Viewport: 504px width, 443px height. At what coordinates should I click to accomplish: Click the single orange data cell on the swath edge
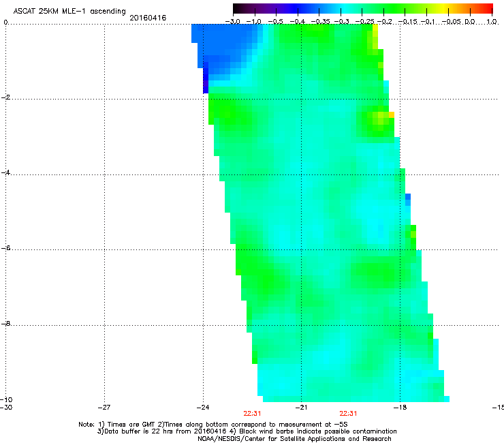(x=392, y=115)
